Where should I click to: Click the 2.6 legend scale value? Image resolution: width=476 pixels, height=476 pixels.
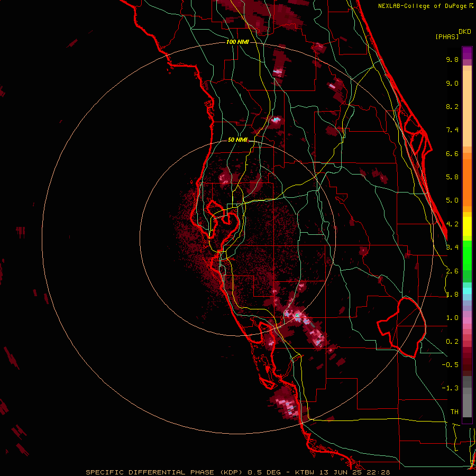[x=452, y=271]
